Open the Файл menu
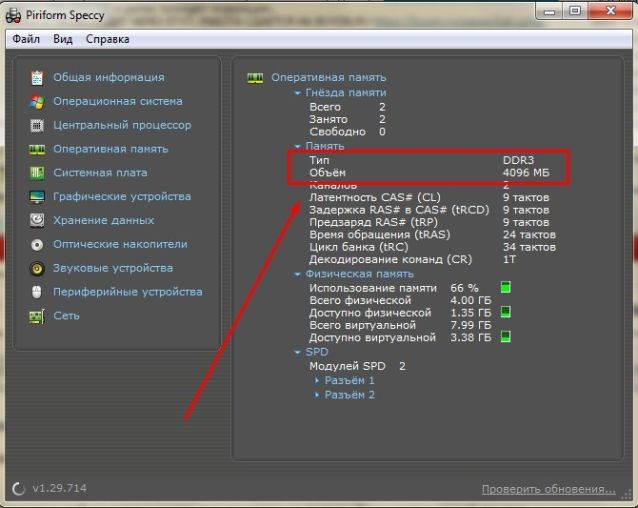This screenshot has height=508, width=638. click(x=26, y=39)
